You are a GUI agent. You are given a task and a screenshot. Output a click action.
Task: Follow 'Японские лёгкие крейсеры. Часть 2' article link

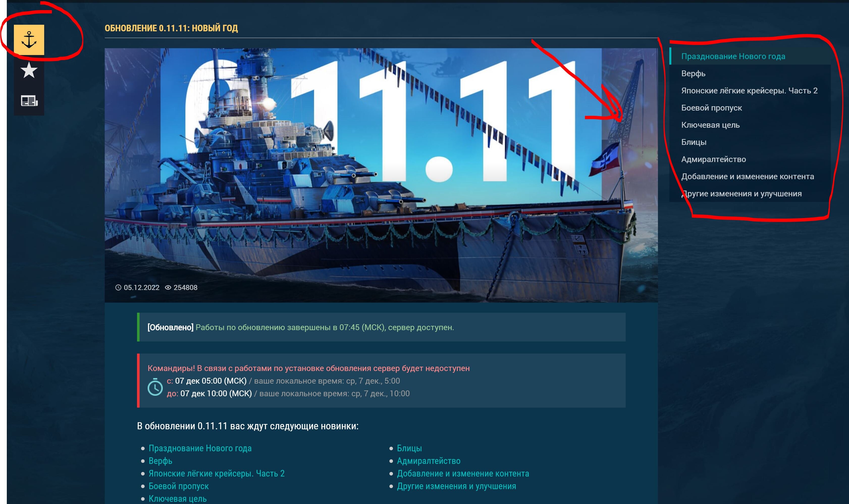[x=216, y=473]
